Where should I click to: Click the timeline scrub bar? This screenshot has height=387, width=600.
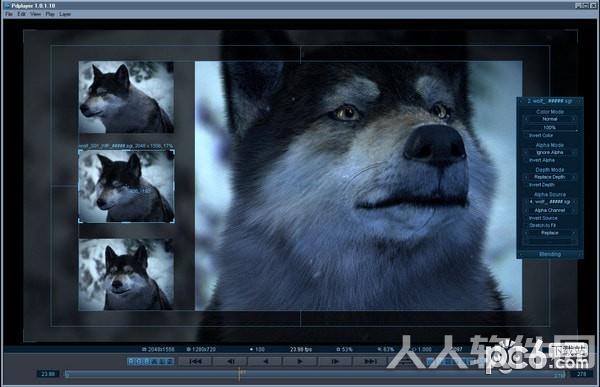coord(315,374)
